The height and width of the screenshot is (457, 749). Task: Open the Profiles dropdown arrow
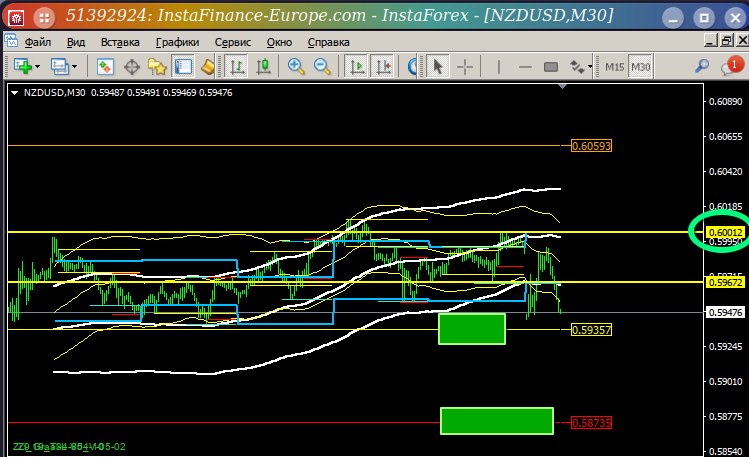click(x=75, y=66)
